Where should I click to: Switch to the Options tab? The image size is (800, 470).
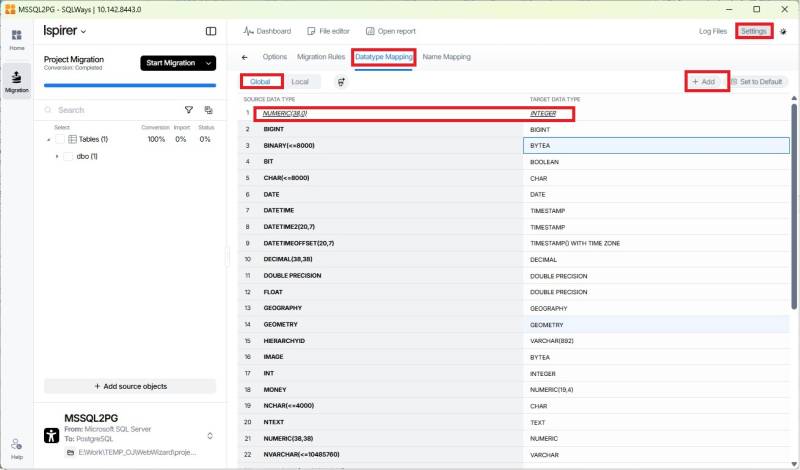(x=274, y=57)
